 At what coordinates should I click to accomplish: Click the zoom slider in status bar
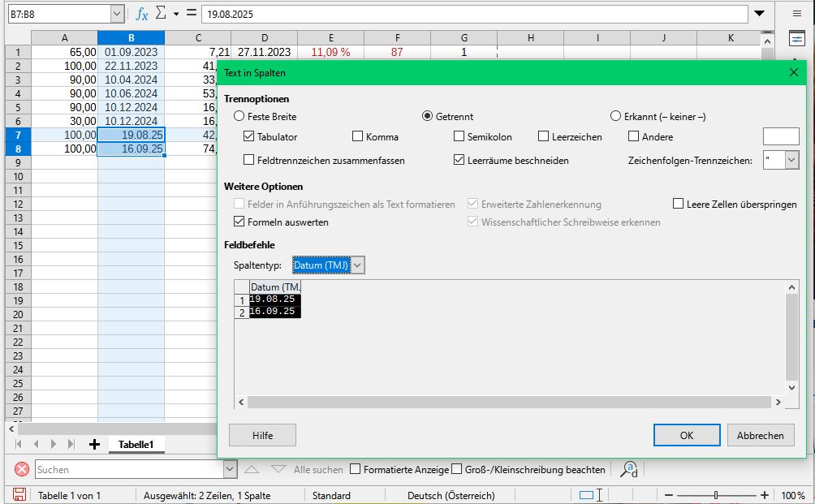[715, 495]
